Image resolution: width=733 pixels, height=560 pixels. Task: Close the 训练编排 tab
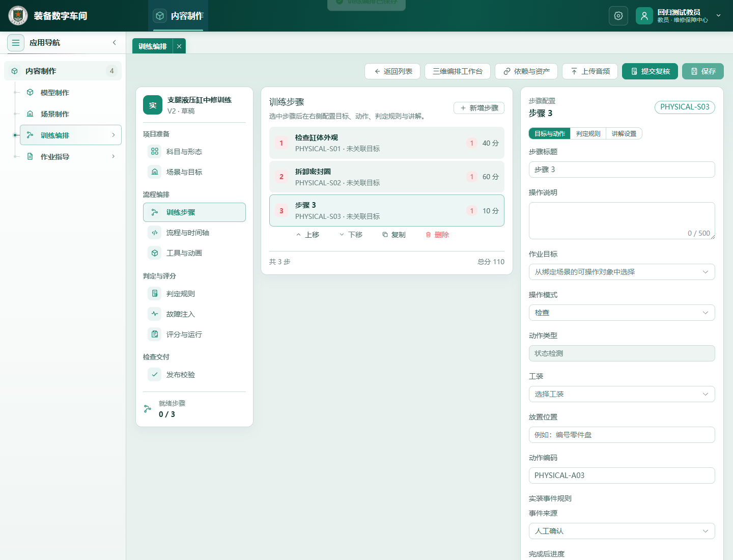(179, 46)
